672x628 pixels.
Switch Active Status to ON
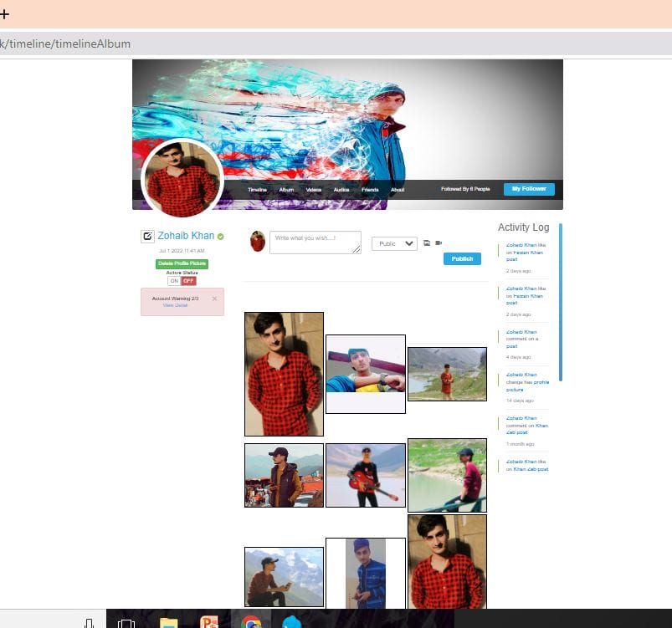coord(174,281)
